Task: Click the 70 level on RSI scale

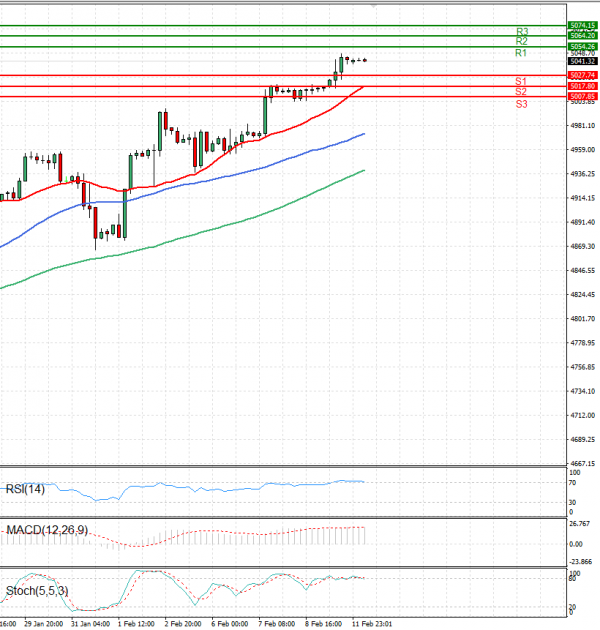Action: tap(573, 483)
